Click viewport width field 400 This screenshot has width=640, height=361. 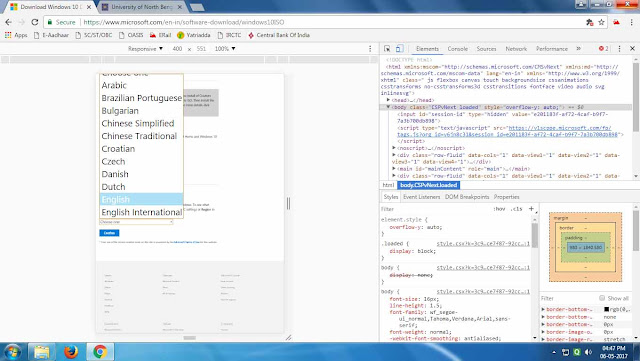[x=177, y=49]
